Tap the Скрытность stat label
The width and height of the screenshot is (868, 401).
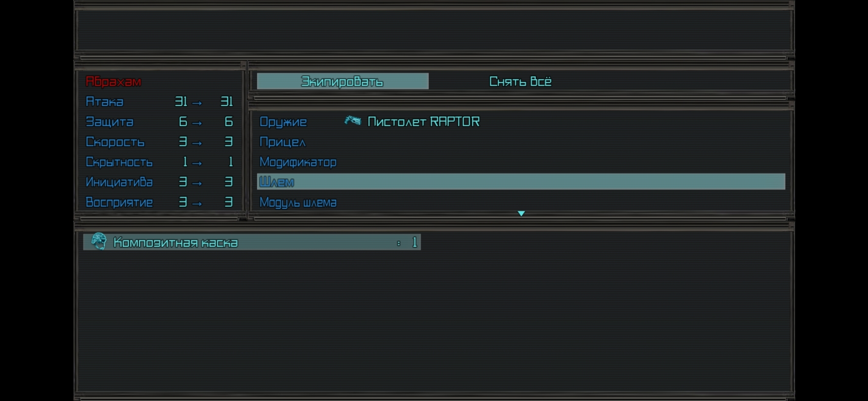click(119, 162)
